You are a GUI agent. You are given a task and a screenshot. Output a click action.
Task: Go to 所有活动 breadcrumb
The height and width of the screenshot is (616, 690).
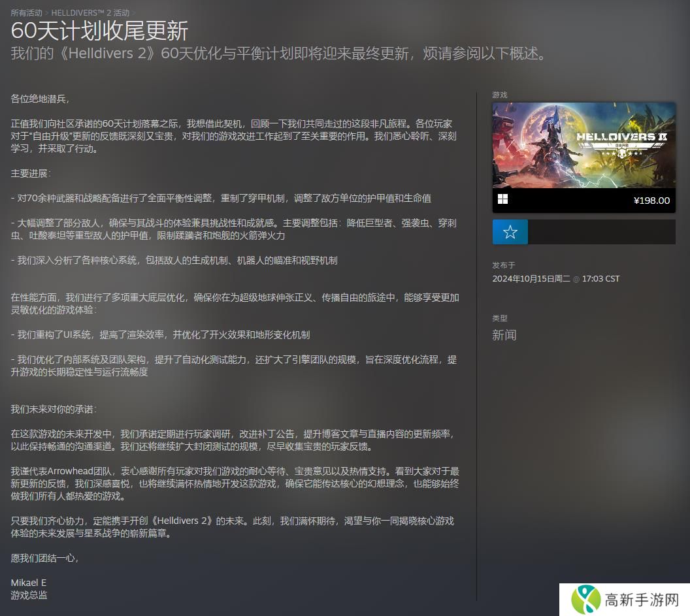[26, 12]
